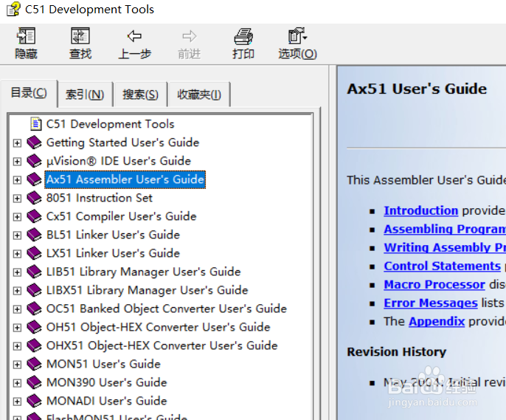Expand MON51 User's Guide node
Image resolution: width=506 pixels, height=420 pixels.
pyautogui.click(x=17, y=365)
